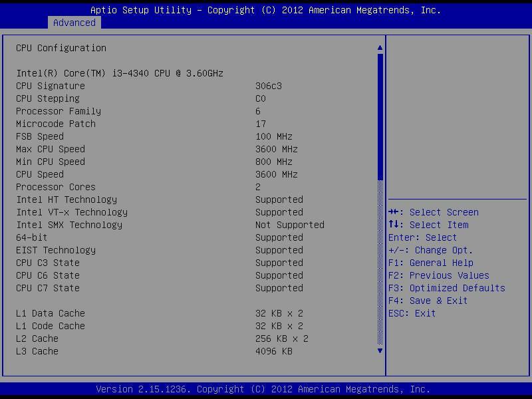
Task: Click the 'Enter: Select' key hint
Action: click(x=423, y=237)
